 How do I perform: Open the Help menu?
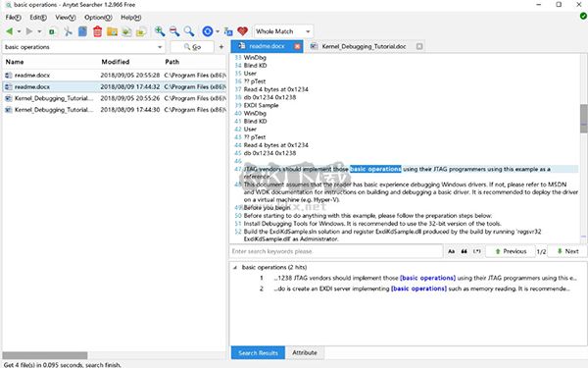click(131, 18)
